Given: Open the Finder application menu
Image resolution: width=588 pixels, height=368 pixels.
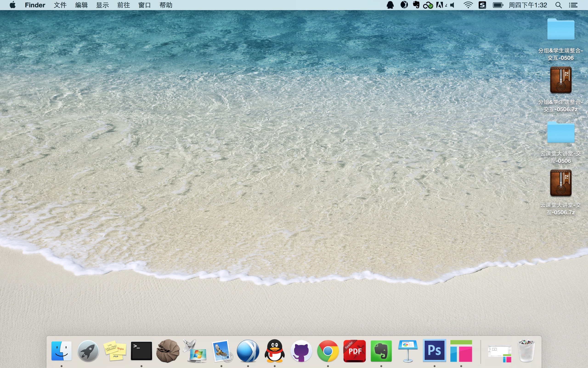Looking at the screenshot, I should point(35,5).
